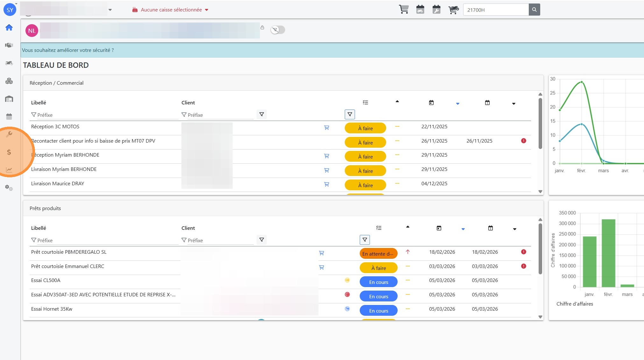Open the gears settings sidebar icon

click(x=9, y=188)
